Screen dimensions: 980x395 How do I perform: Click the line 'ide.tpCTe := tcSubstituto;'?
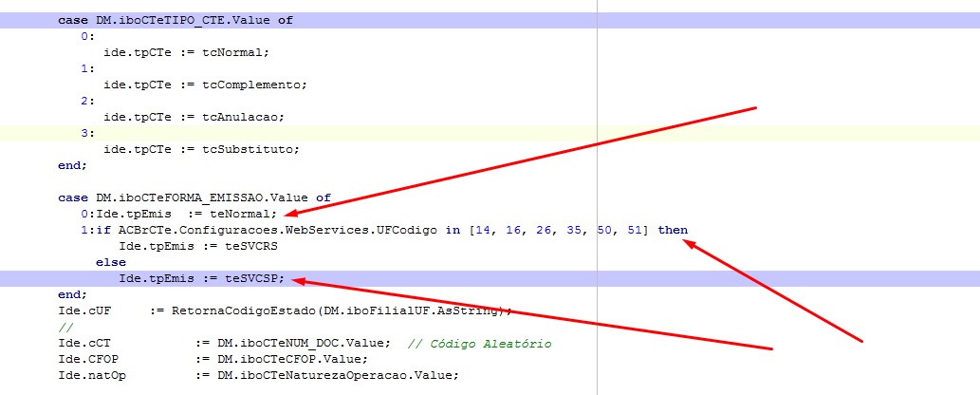pyautogui.click(x=202, y=150)
